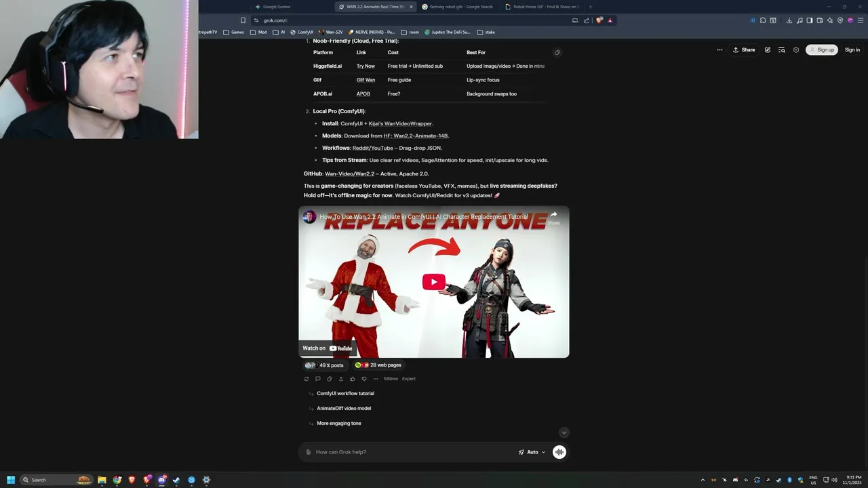This screenshot has height=488, width=868.
Task: Open Steam from the taskbar
Action: point(176,480)
